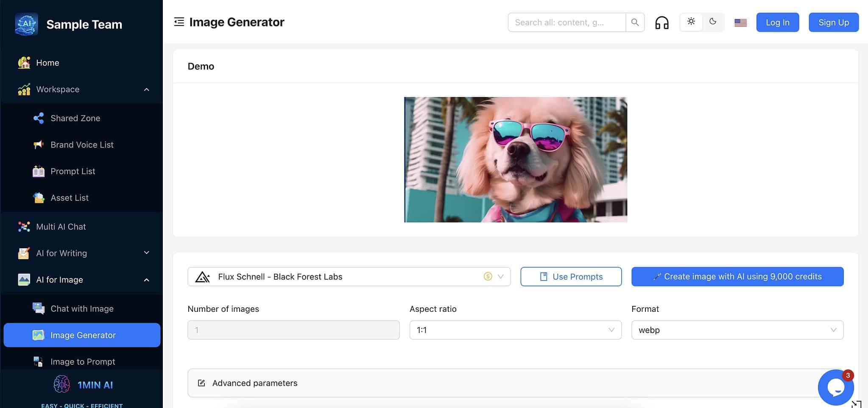Viewport: 868px width, 408px height.
Task: Enable light theme with the sun toggle
Action: tap(691, 22)
